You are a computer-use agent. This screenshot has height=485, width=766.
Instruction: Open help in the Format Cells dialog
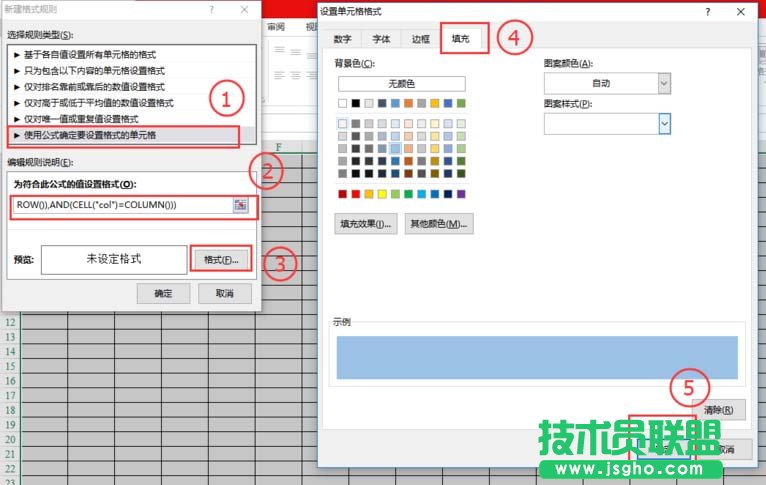point(708,12)
